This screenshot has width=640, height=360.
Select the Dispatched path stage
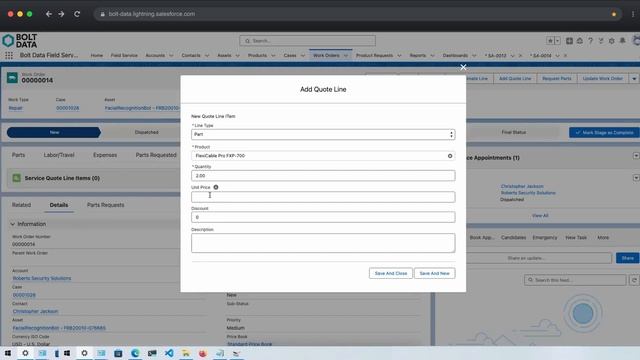coord(147,132)
